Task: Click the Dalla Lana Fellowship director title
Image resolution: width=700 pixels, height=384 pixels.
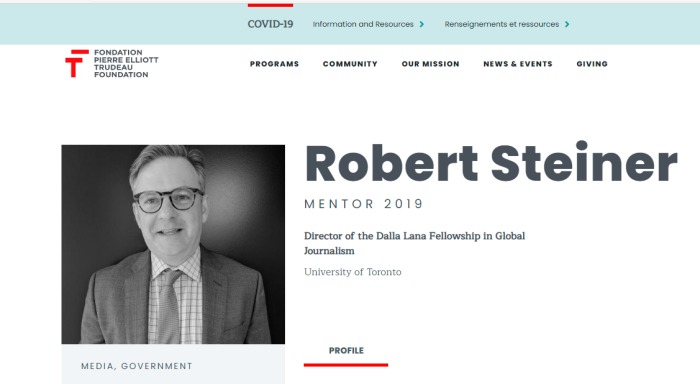Action: (414, 243)
